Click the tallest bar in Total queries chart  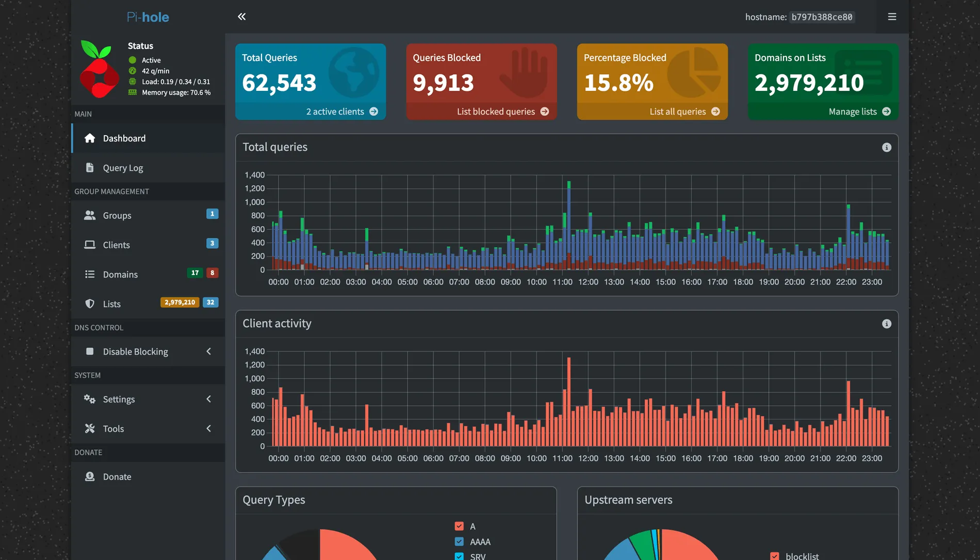[569, 225]
